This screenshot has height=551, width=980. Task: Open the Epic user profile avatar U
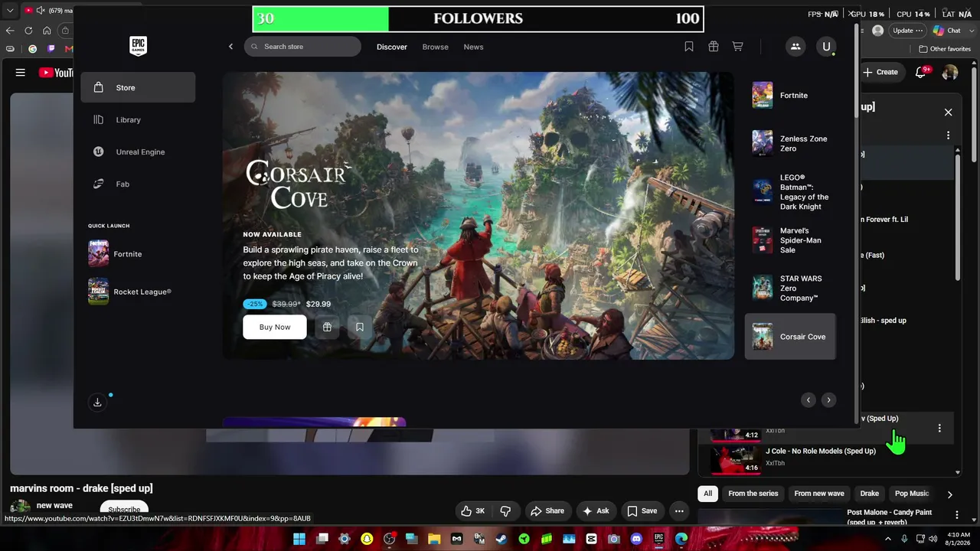click(826, 47)
